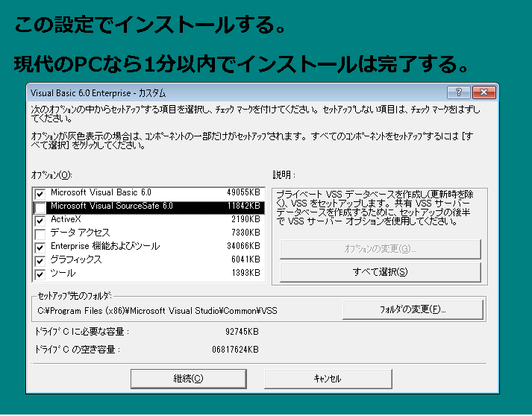
Task: Click the 92745KB required space value
Action: pos(242,332)
